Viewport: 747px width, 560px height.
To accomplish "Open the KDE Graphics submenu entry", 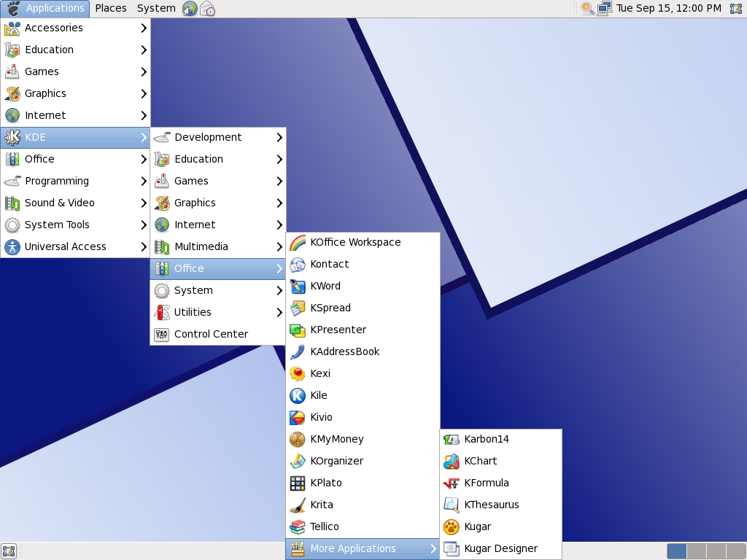I will click(x=217, y=203).
